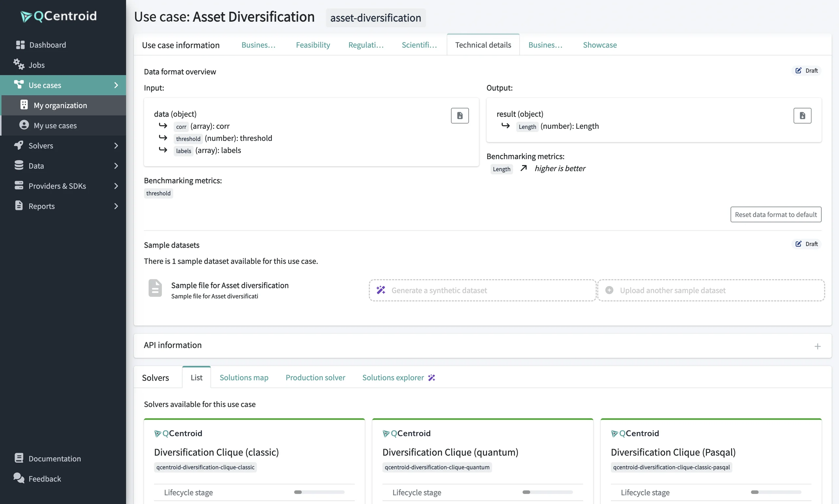Open the first Busines... tab
The image size is (839, 504).
pos(258,45)
